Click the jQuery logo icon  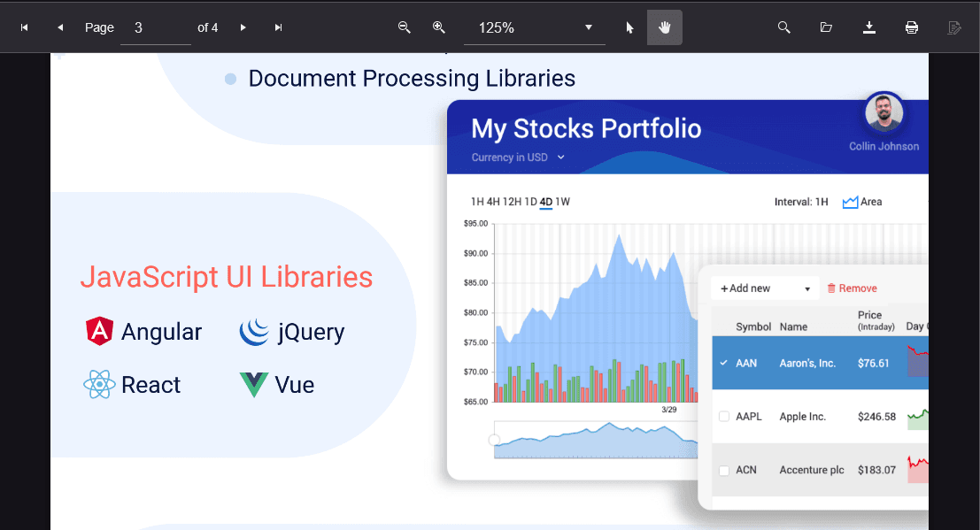pyautogui.click(x=254, y=332)
